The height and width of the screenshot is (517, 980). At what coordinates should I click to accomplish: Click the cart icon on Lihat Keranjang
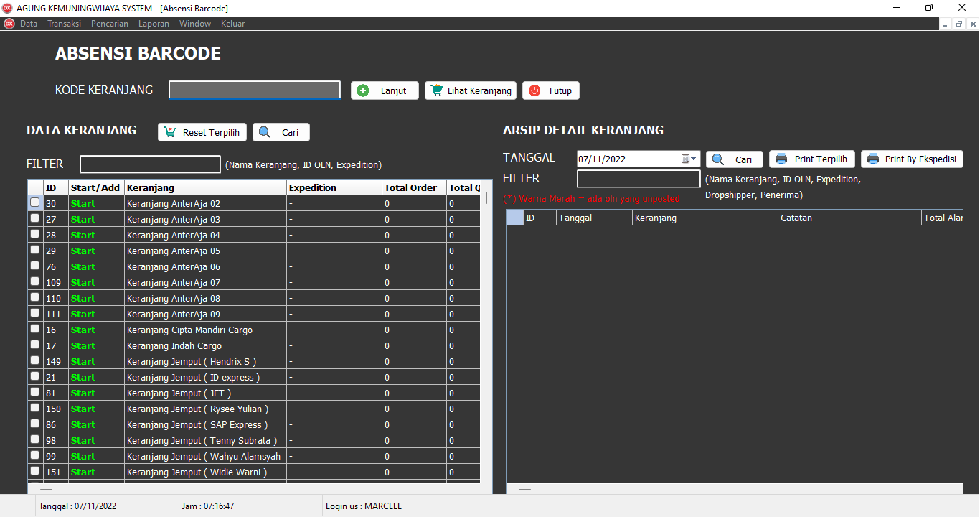[436, 90]
